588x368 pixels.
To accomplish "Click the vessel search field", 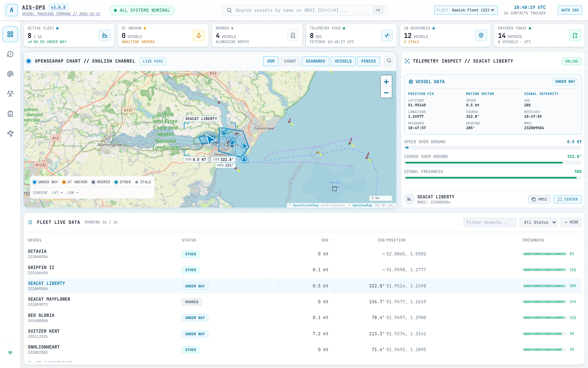I will coord(304,10).
